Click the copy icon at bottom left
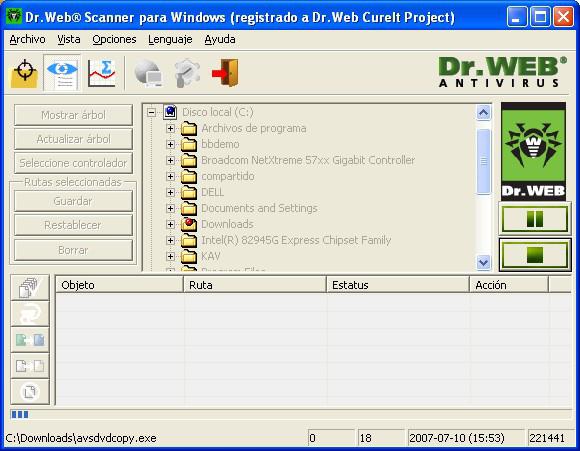This screenshot has width=580, height=451. [x=30, y=391]
